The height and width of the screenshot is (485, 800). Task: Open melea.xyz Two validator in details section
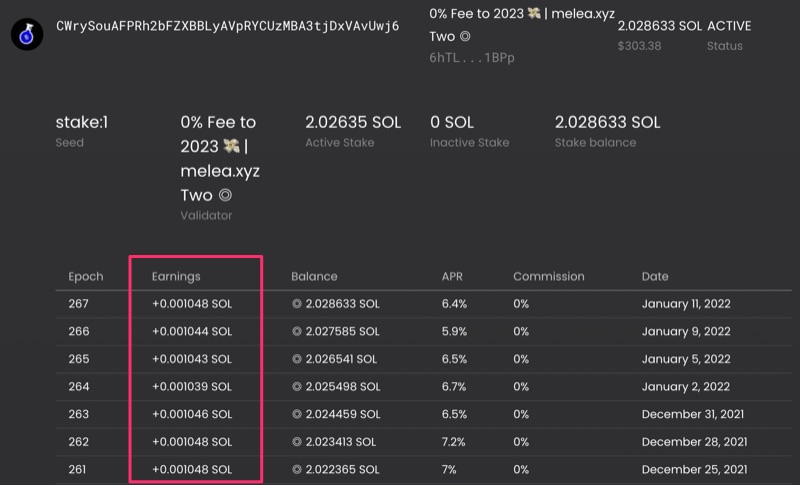[220, 159]
